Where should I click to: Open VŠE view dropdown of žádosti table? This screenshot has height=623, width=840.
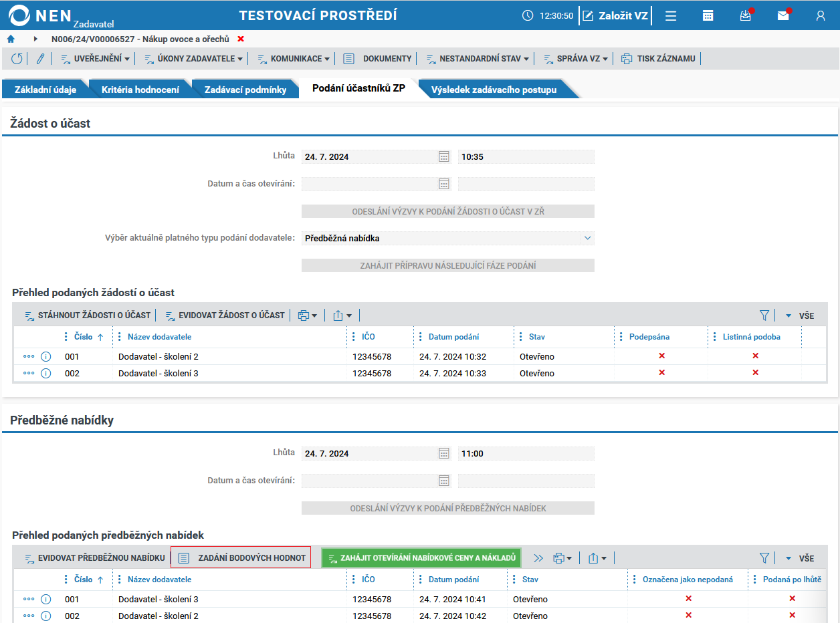[800, 315]
